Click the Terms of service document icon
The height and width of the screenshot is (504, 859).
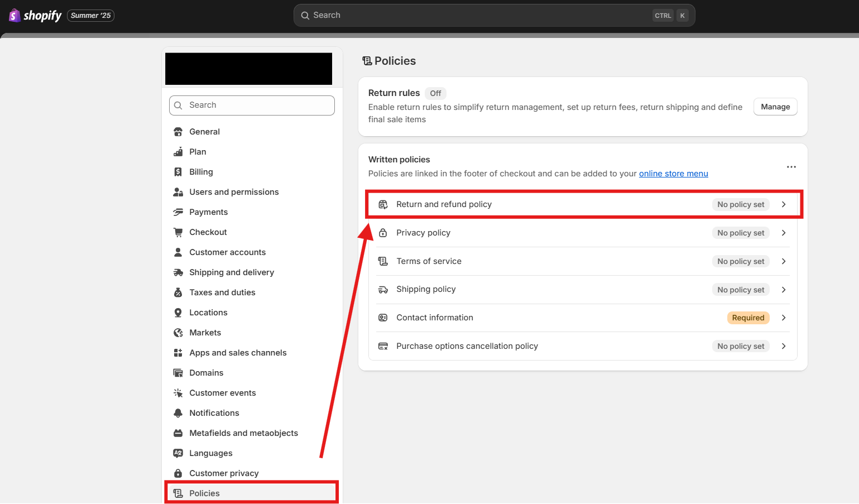(383, 261)
